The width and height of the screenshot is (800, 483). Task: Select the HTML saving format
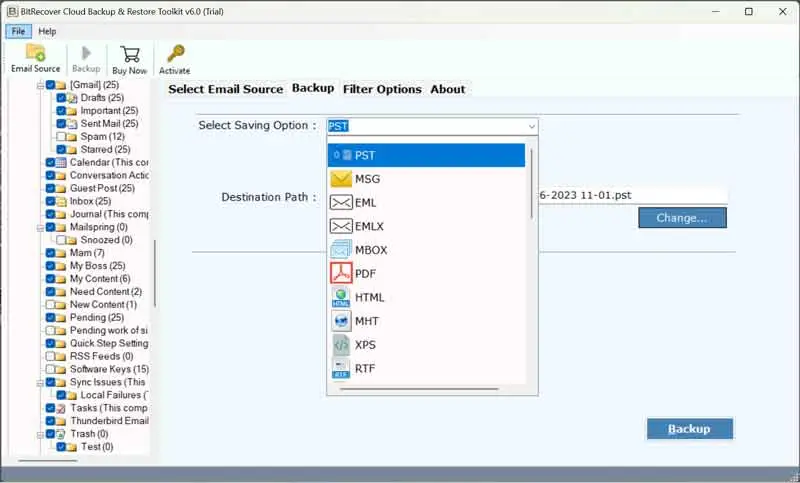[426, 297]
